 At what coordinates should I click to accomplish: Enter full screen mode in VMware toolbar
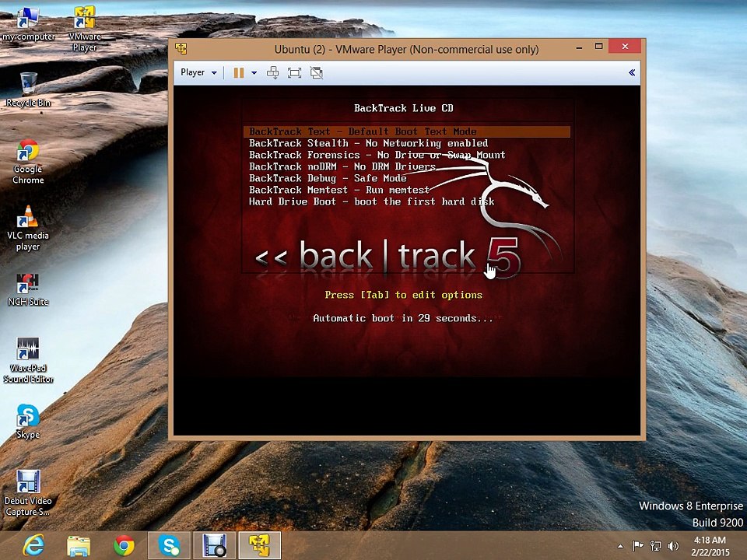[294, 73]
